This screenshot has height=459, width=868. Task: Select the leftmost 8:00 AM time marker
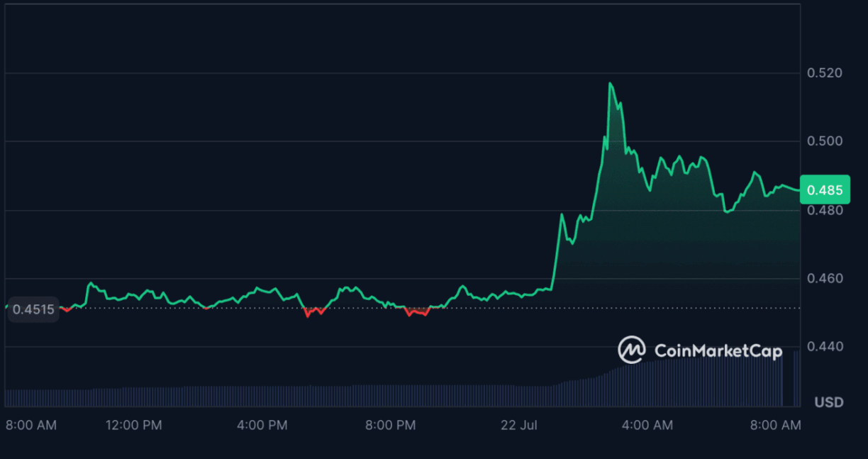[x=31, y=426]
